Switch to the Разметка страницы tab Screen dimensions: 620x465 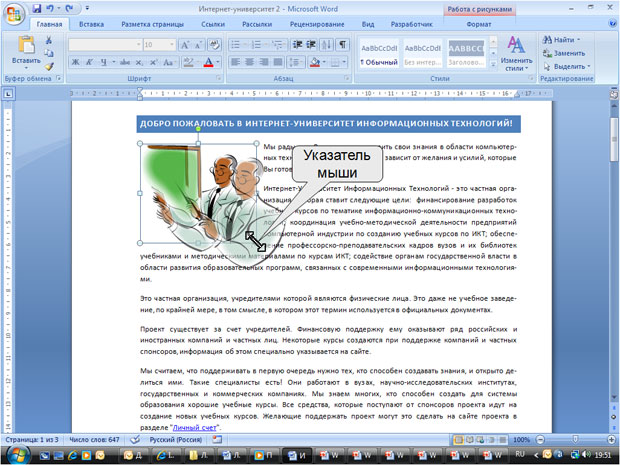click(152, 24)
